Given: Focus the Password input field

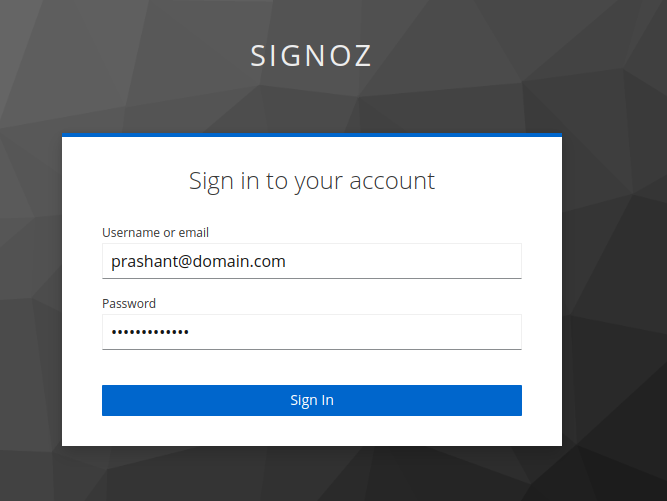Looking at the screenshot, I should [312, 332].
